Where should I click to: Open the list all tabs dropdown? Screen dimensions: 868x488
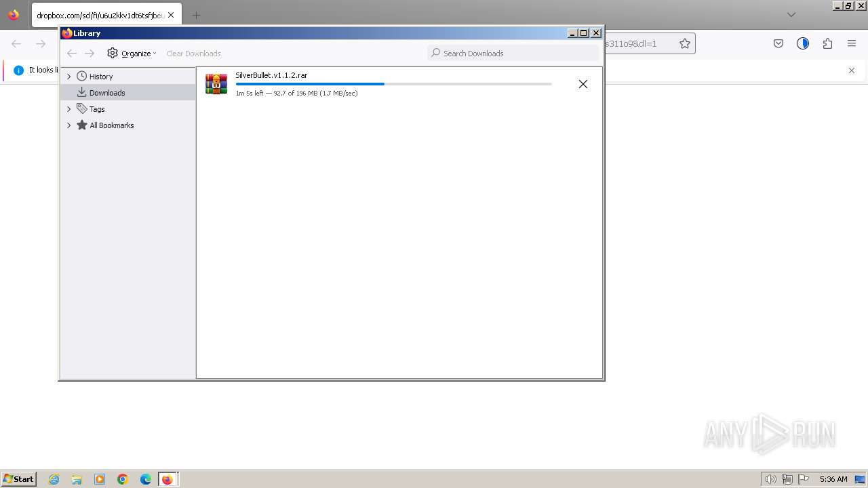[x=791, y=14]
